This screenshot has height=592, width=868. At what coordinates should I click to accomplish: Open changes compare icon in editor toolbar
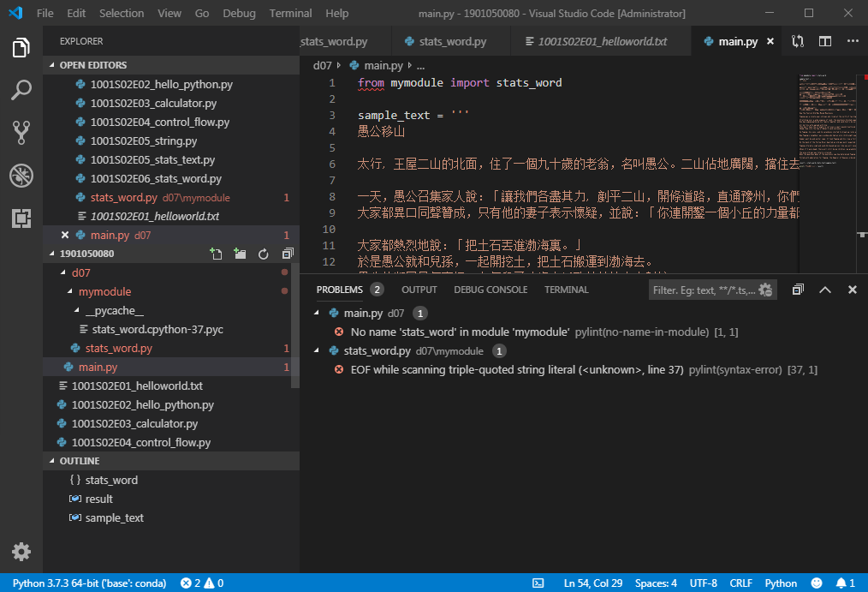[x=798, y=41]
